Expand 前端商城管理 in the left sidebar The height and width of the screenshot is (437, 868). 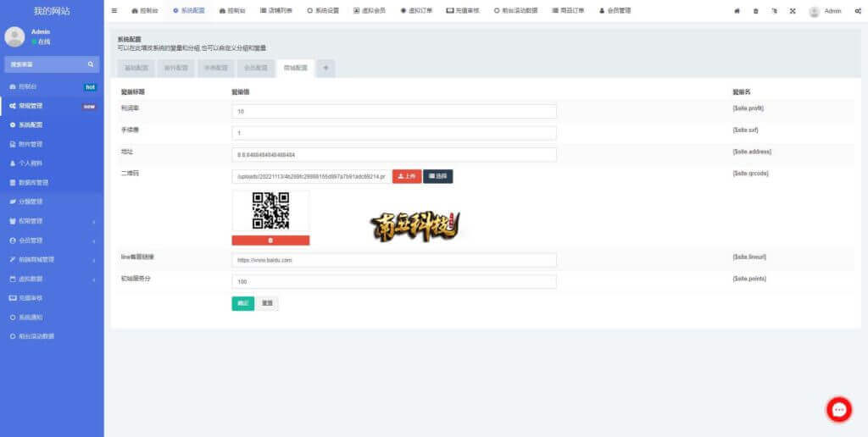(52, 259)
